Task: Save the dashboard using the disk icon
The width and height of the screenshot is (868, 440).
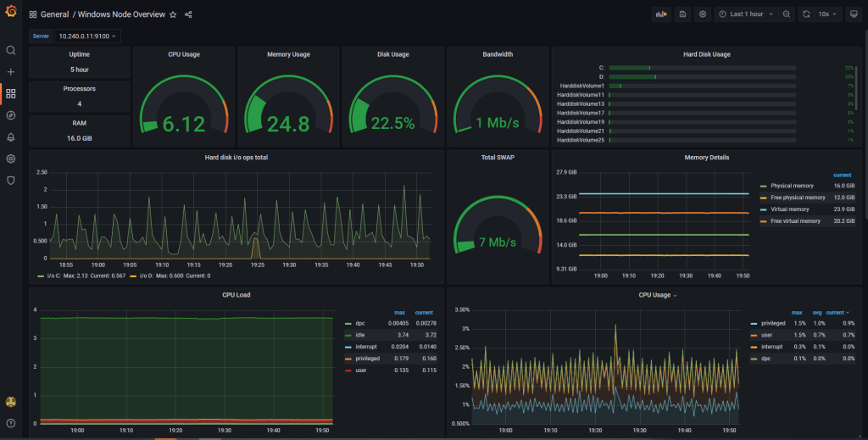Action: point(682,14)
